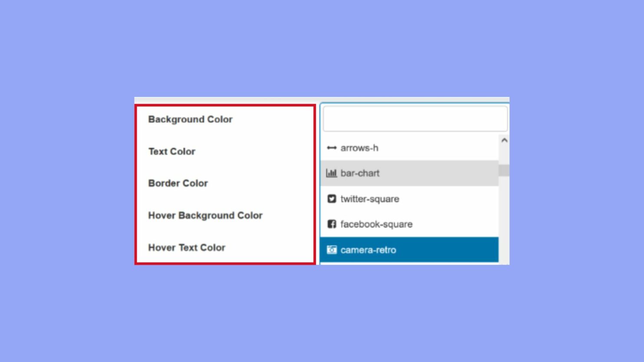Click the bar-chart icon in list
The width and height of the screenshot is (644, 362).
332,173
